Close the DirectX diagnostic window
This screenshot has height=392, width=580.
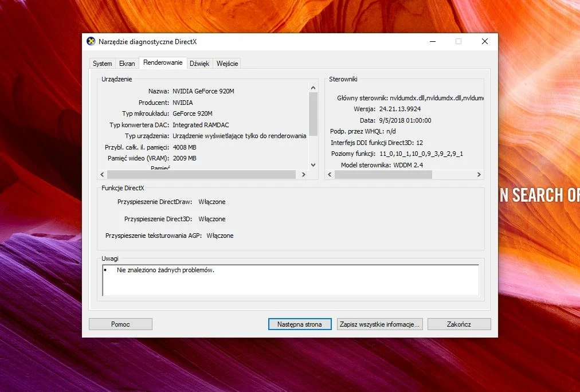(484, 41)
